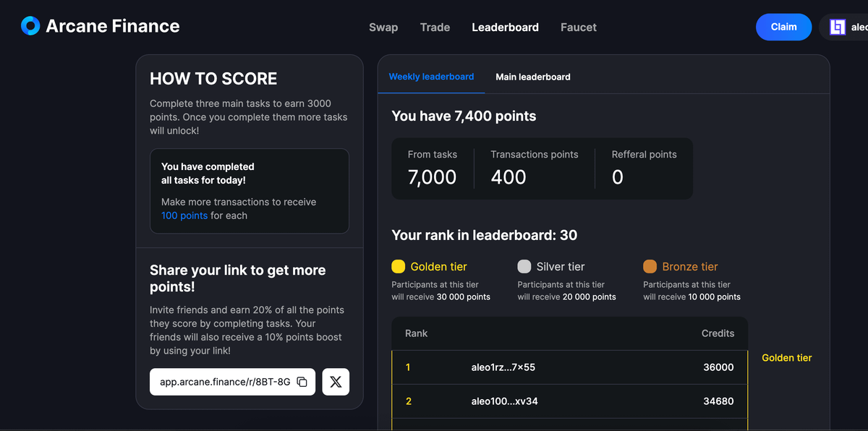Share referral link on X
868x431 pixels.
[x=336, y=382]
